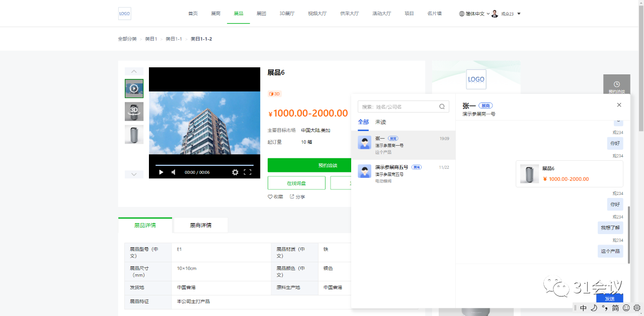The image size is (644, 316).
Task: Click the 观众23 user avatar
Action: [495, 14]
